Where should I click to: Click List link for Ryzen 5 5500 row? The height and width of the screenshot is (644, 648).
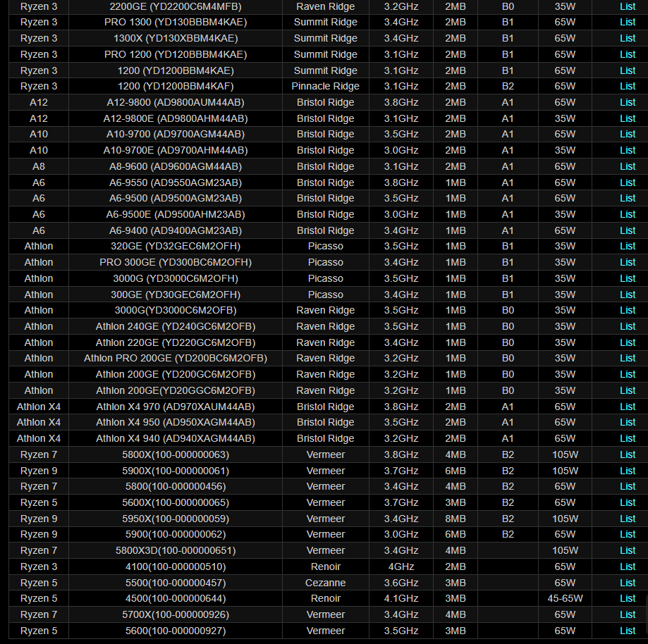628,583
